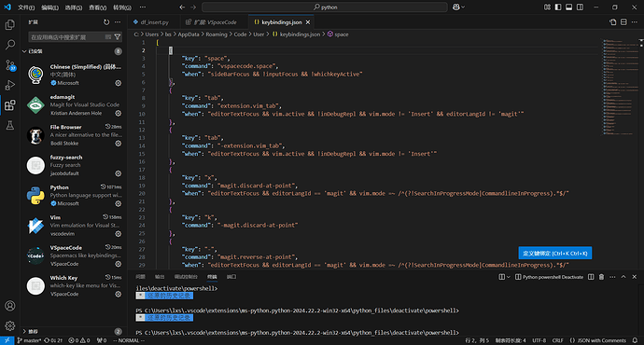Open the Extensions view icon
644x345 pixels.
click(x=10, y=105)
